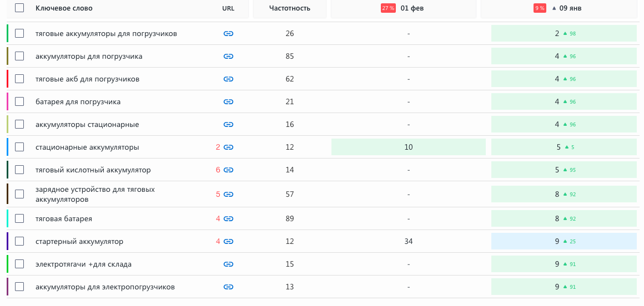
Task: Click the 'URL' column header
Action: click(228, 8)
